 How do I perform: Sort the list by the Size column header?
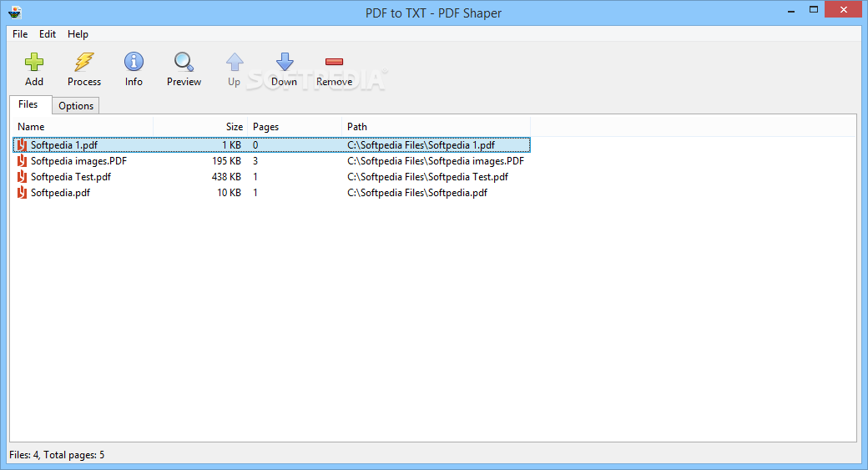(x=200, y=127)
